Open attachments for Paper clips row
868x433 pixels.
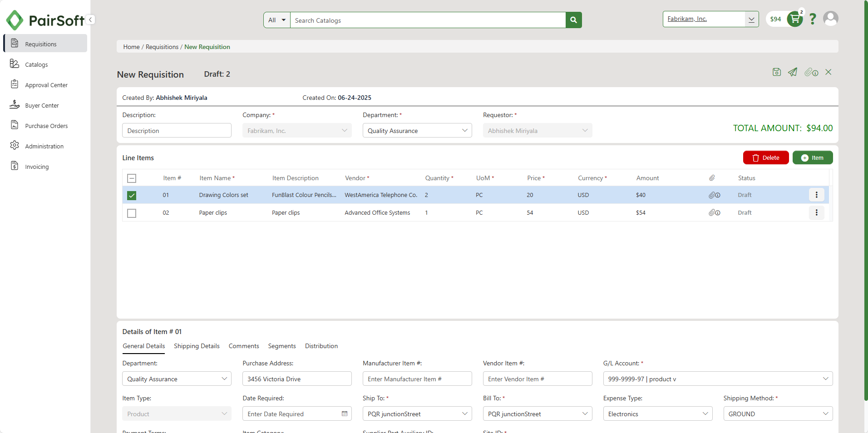point(715,212)
